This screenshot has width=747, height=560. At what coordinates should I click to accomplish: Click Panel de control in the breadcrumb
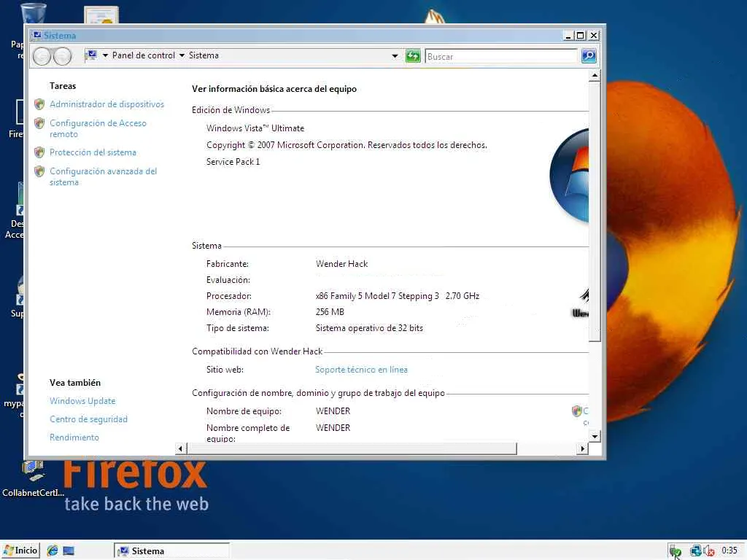coord(144,55)
